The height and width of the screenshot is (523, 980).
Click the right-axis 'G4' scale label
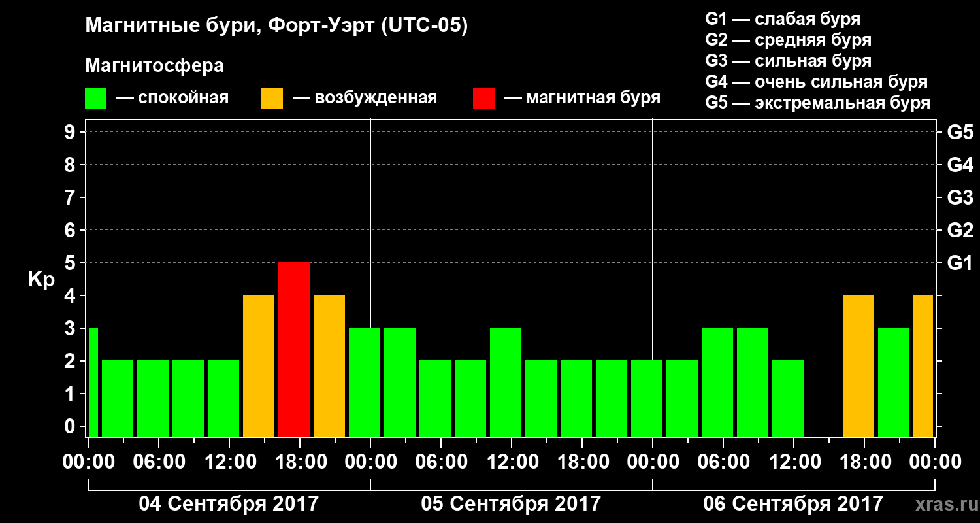[960, 165]
